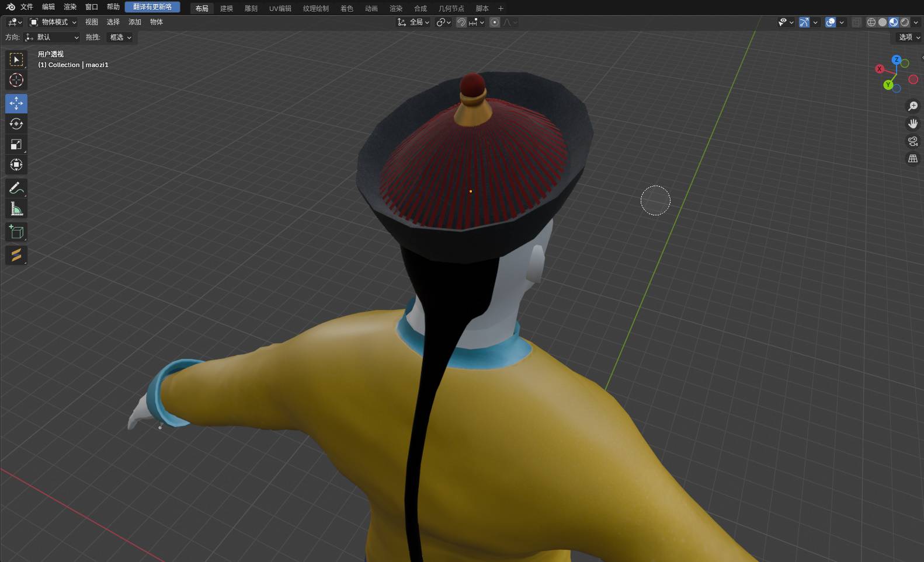Open the 物体模式 mode dropdown
Viewport: 924px width, 562px height.
pyautogui.click(x=53, y=22)
